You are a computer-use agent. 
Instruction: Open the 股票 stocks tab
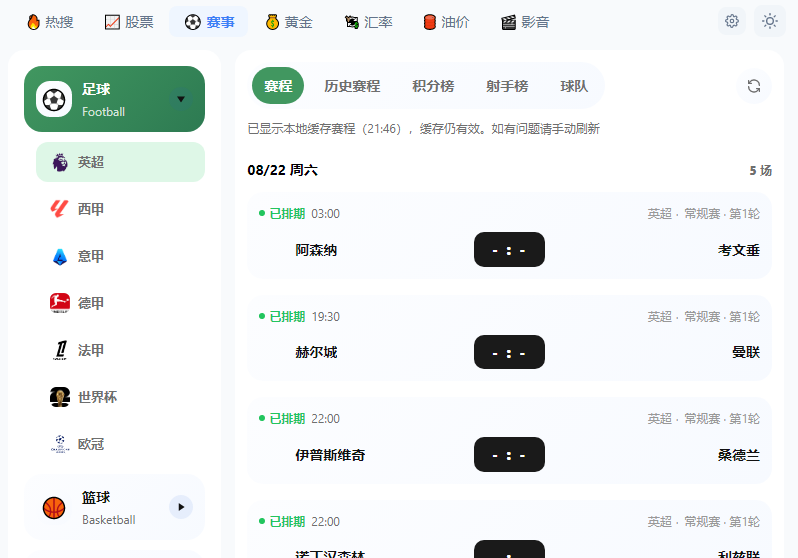[x=129, y=22]
